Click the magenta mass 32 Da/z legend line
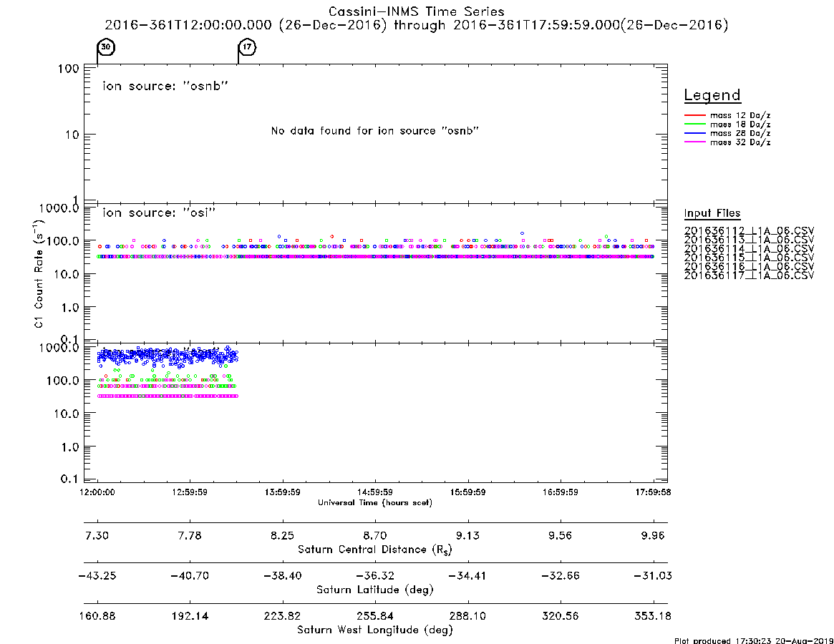This screenshot has width=834, height=644. click(x=694, y=142)
